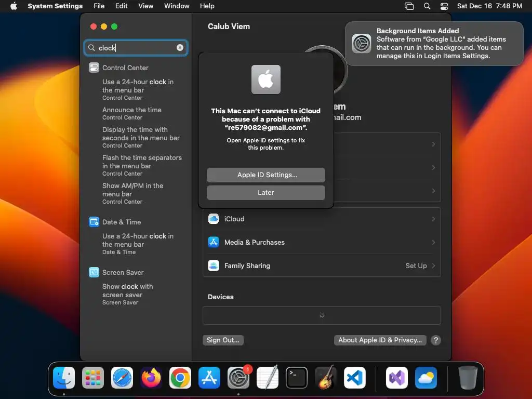Click the Apple menu logo
Screen dimensions: 532x399
(x=14, y=6)
